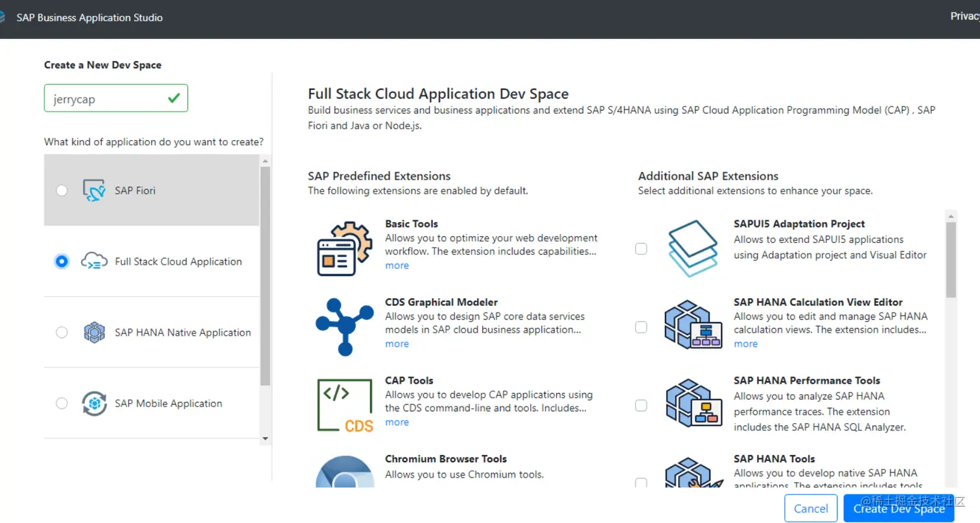
Task: Click the Chromium Browser Tools heading
Action: (446, 459)
